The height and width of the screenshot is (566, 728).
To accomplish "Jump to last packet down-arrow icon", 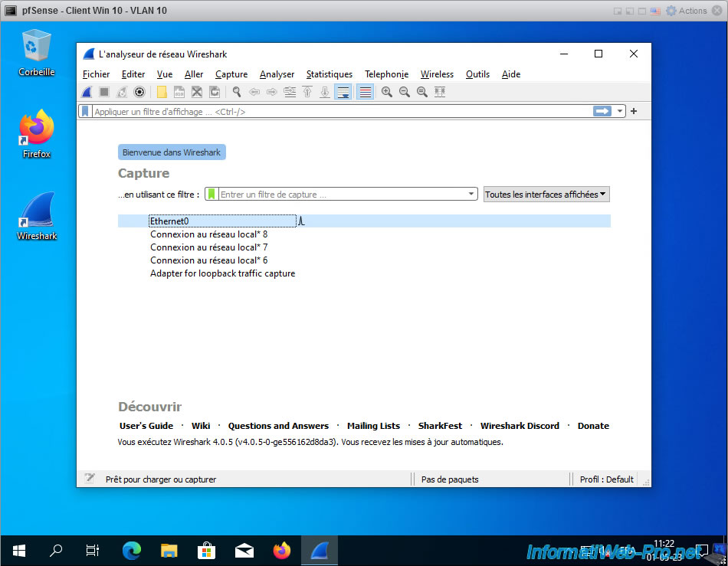I will [x=325, y=92].
